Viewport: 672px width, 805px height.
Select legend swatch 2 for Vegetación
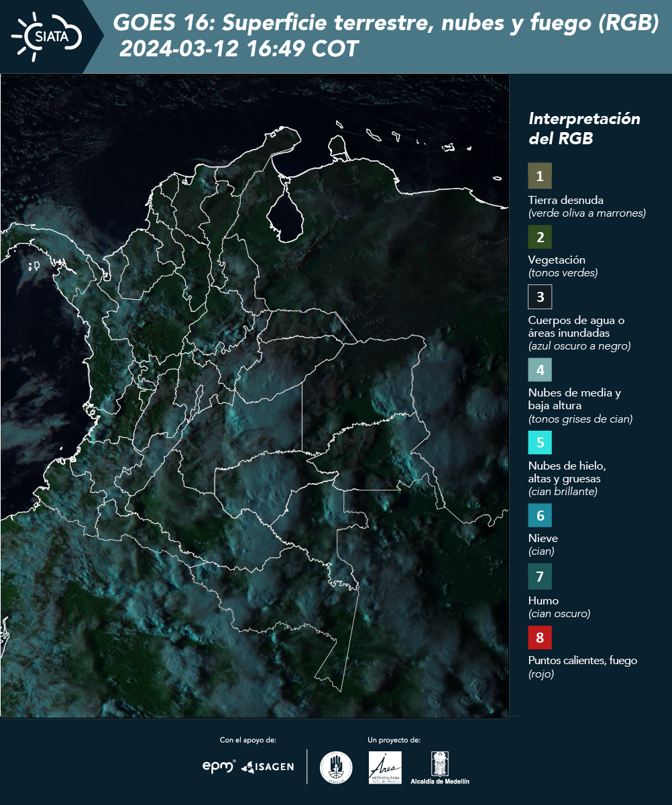(x=540, y=237)
